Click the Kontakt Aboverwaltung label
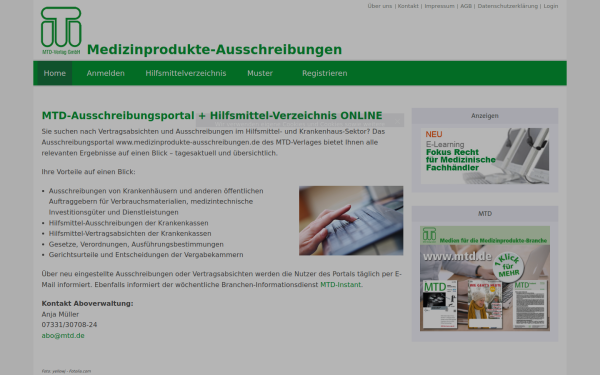 pos(87,303)
